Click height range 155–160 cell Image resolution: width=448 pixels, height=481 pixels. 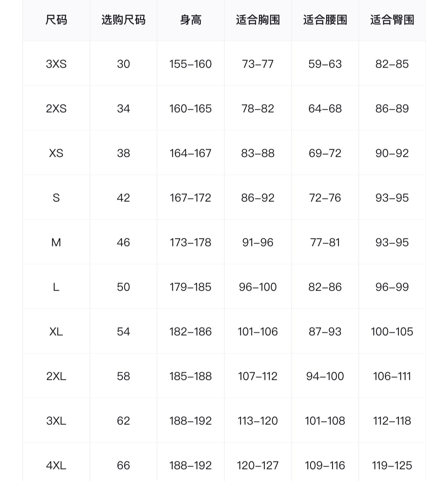[191, 64]
